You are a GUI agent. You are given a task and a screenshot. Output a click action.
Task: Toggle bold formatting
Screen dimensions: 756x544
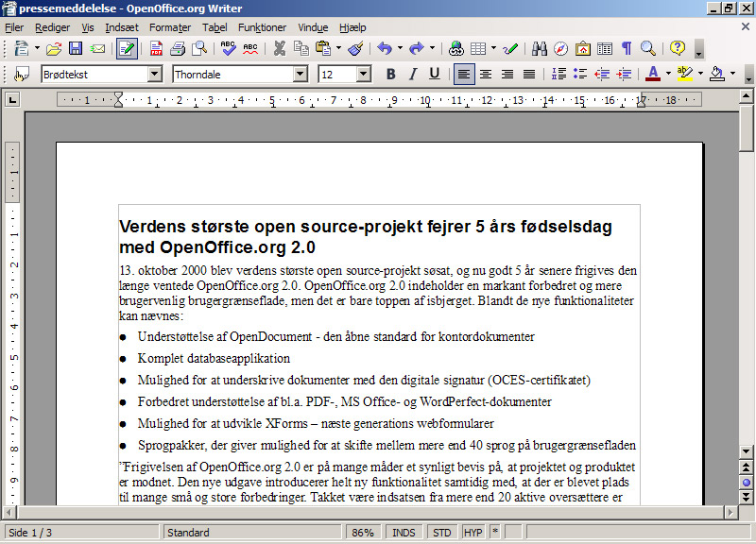pyautogui.click(x=391, y=75)
